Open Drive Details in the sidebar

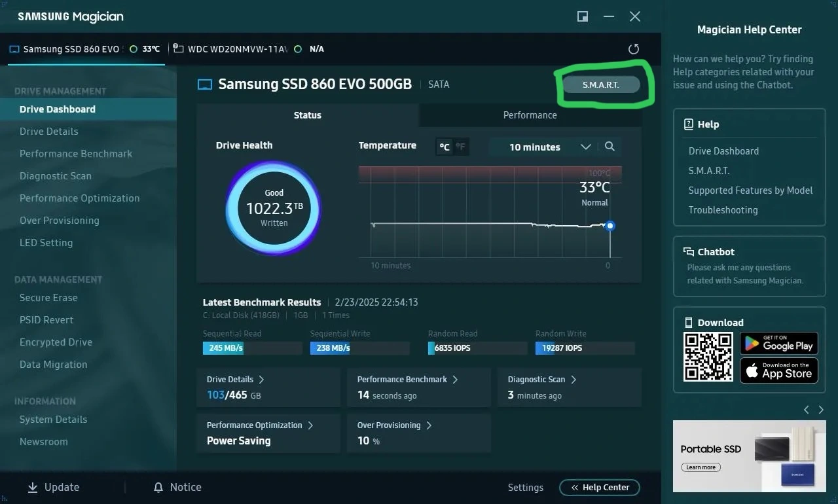coord(88,132)
